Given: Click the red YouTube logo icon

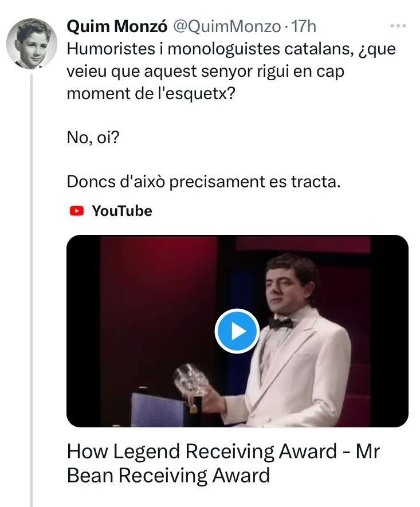Looking at the screenshot, I should click(x=77, y=211).
